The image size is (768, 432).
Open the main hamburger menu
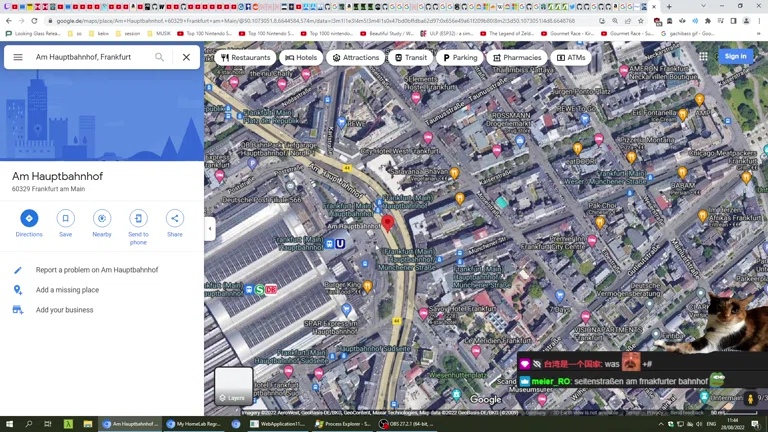(18, 57)
